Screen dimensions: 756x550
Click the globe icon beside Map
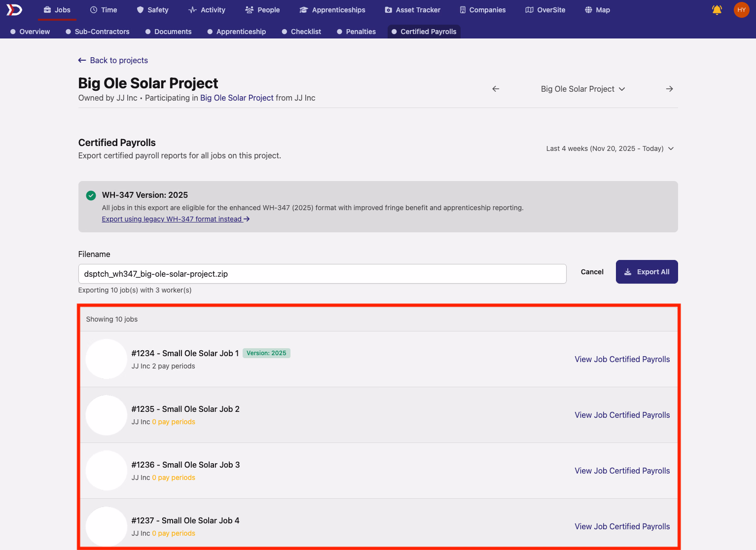588,10
